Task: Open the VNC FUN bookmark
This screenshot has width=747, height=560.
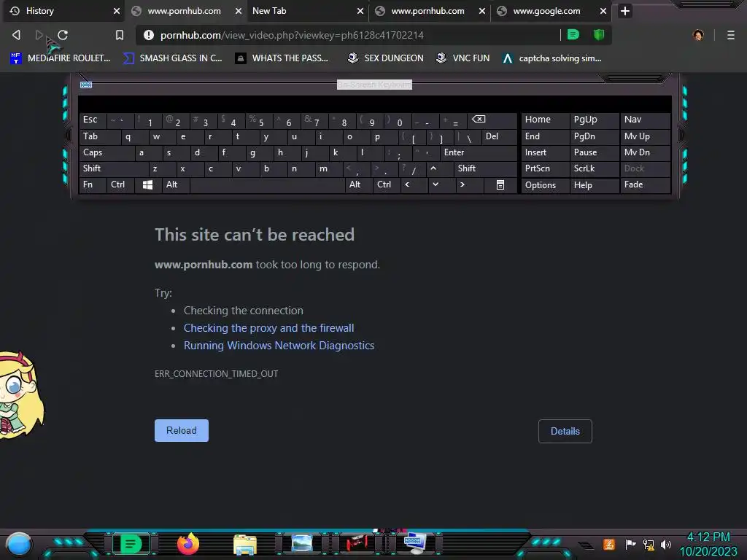Action: tap(463, 58)
